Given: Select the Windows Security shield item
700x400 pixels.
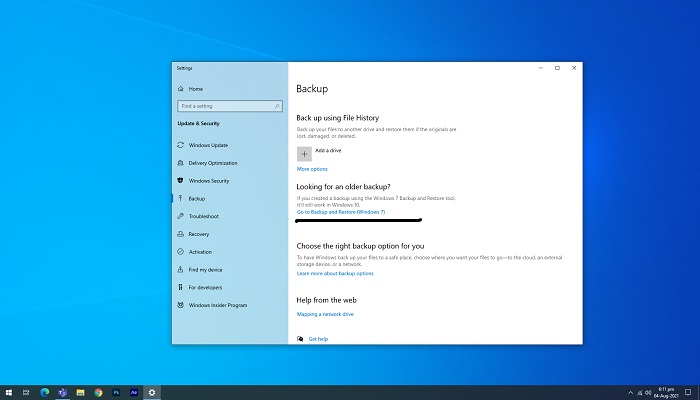Looking at the screenshot, I should pos(204,181).
